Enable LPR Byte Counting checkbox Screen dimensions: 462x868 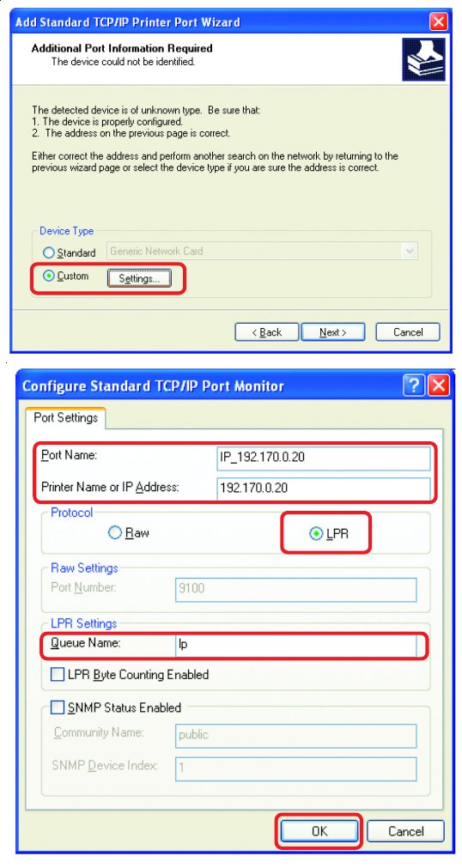[x=57, y=674]
